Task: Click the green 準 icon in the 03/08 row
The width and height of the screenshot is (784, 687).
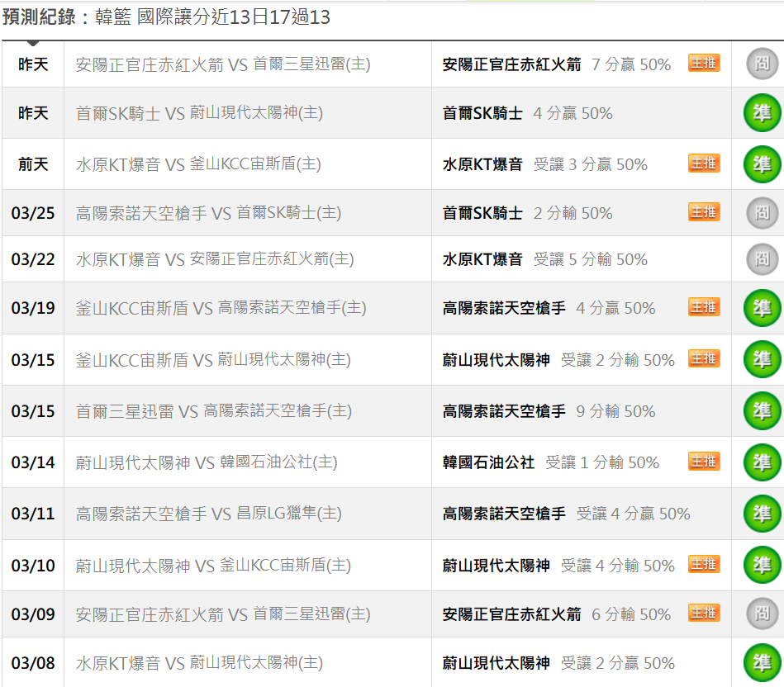Action: point(762,662)
